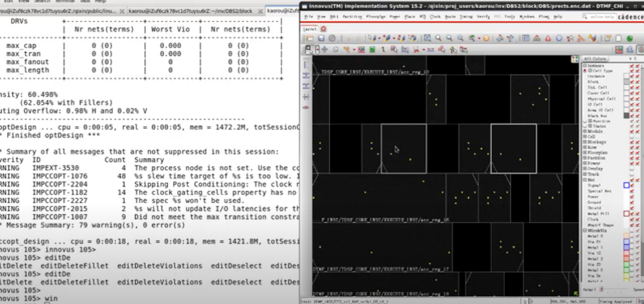The image size is (644, 304).
Task: Open the preferences gear icon in toolbar
Action: point(332,38)
